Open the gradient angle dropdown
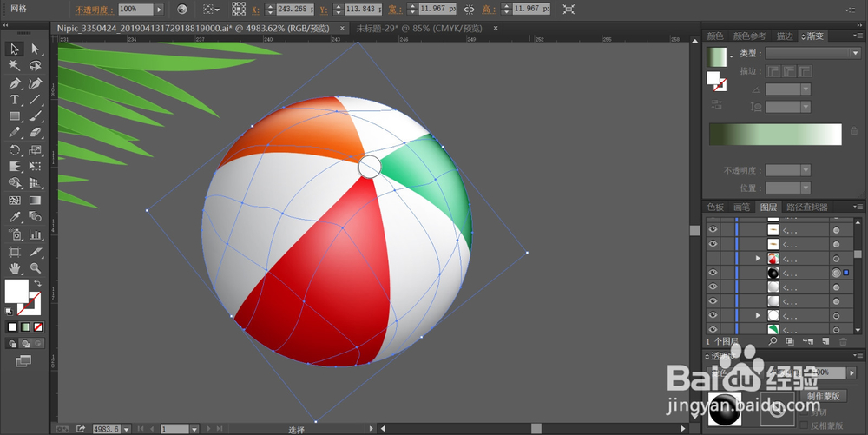The height and width of the screenshot is (435, 868). (806, 89)
